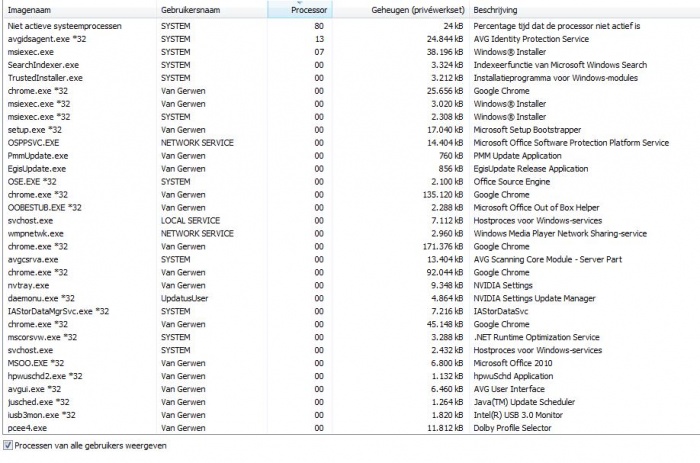Click 'NVIDIA Settings Update Manager' description
700x463 pixels.
[x=534, y=298]
